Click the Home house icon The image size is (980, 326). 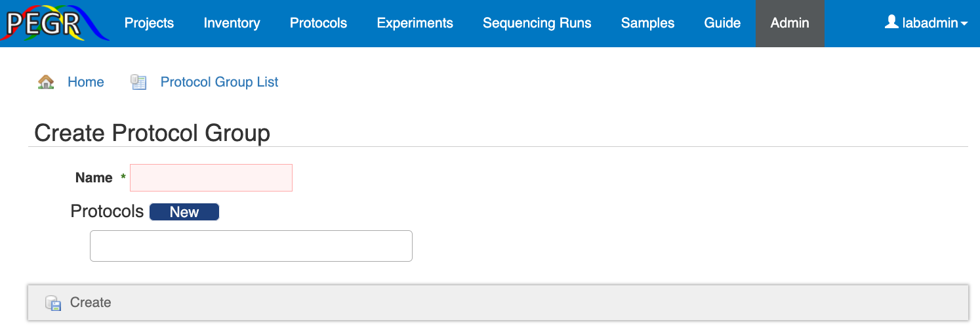pyautogui.click(x=46, y=82)
